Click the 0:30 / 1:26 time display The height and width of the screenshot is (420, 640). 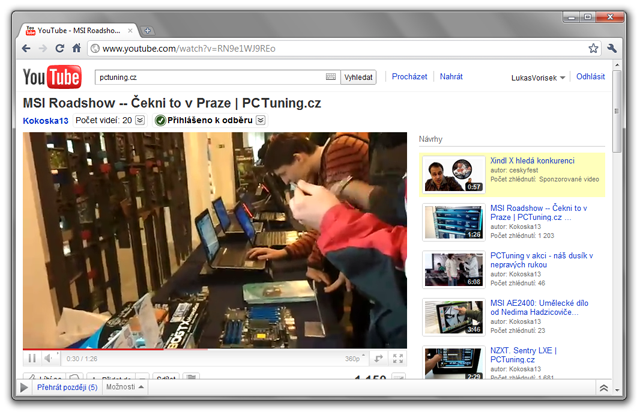(82, 359)
